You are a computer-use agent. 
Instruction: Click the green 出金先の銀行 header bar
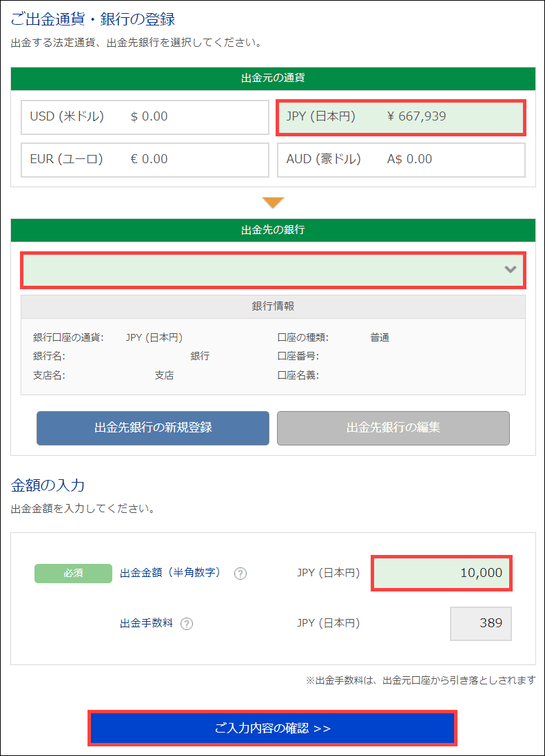[x=273, y=230]
